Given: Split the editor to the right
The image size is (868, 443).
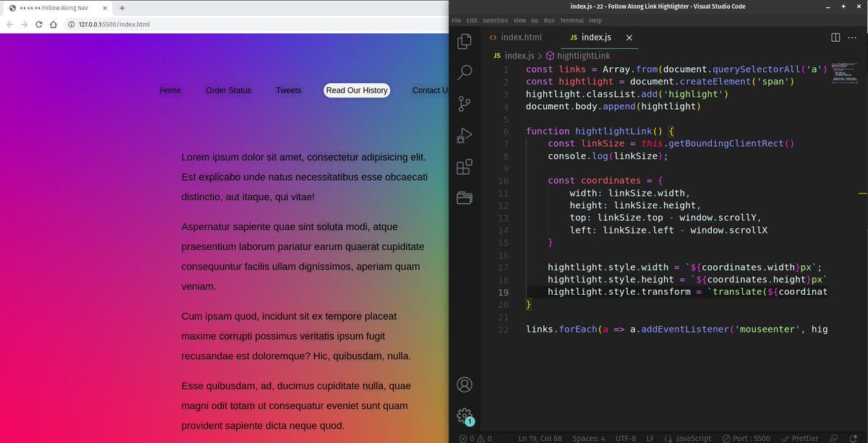Looking at the screenshot, I should [x=835, y=38].
